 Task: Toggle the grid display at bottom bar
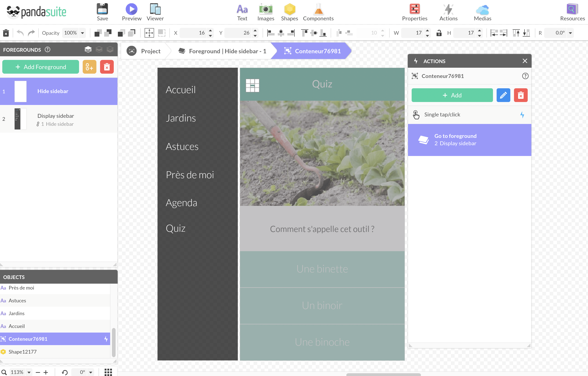(x=108, y=372)
